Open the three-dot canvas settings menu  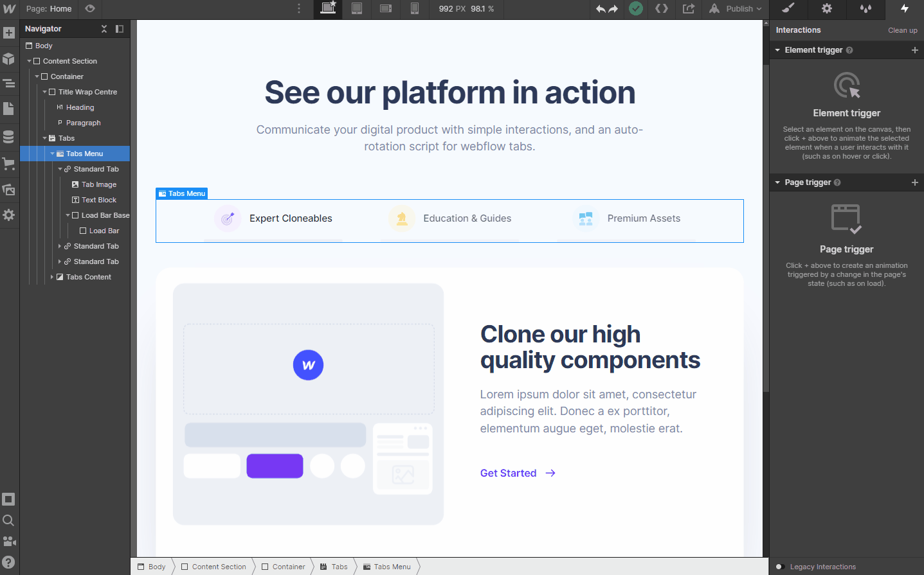(x=299, y=9)
